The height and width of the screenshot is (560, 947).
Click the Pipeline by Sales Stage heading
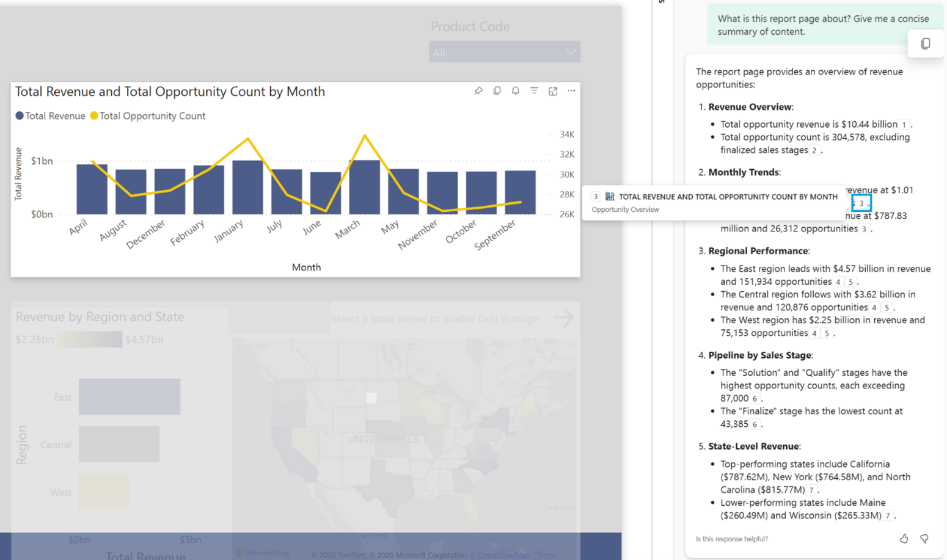[761, 355]
